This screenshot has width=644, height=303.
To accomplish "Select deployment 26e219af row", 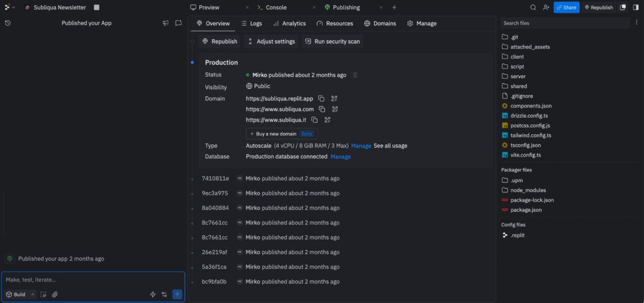I will click(x=270, y=252).
